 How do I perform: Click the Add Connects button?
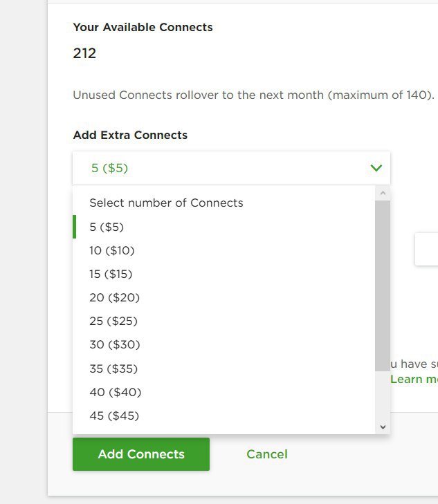coord(141,454)
